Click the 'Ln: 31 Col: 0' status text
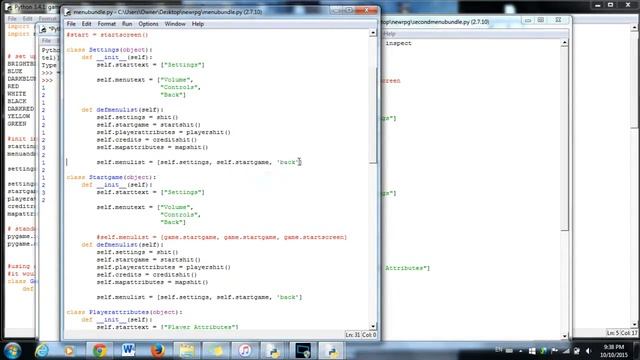Screen dimensions: 640x360 (x=360, y=335)
